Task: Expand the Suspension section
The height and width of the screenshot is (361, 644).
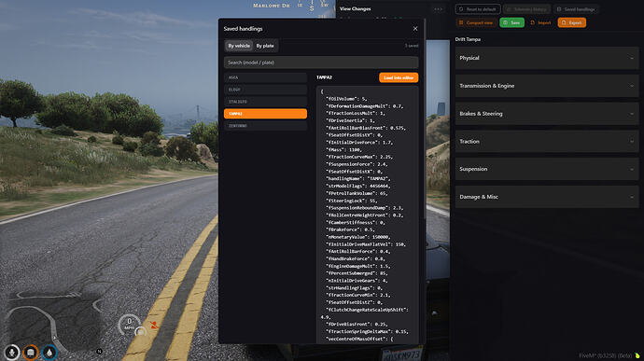Action: [x=547, y=169]
